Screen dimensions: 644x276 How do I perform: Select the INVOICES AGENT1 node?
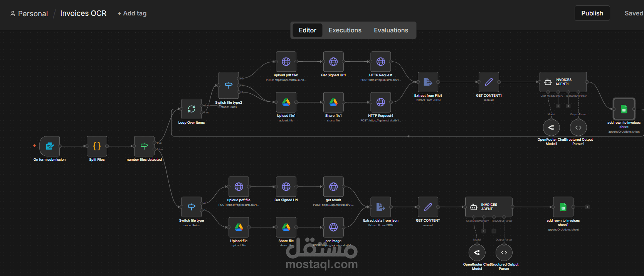(x=563, y=82)
